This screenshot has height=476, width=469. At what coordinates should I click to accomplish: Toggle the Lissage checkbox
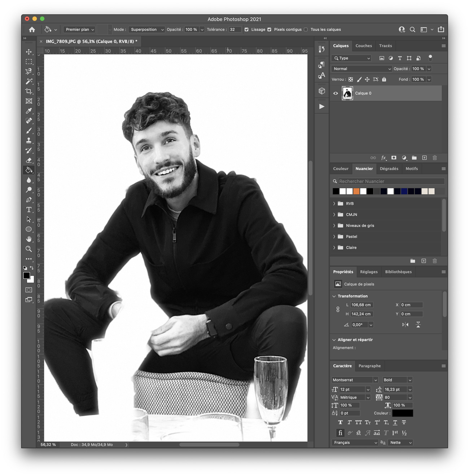[246, 30]
